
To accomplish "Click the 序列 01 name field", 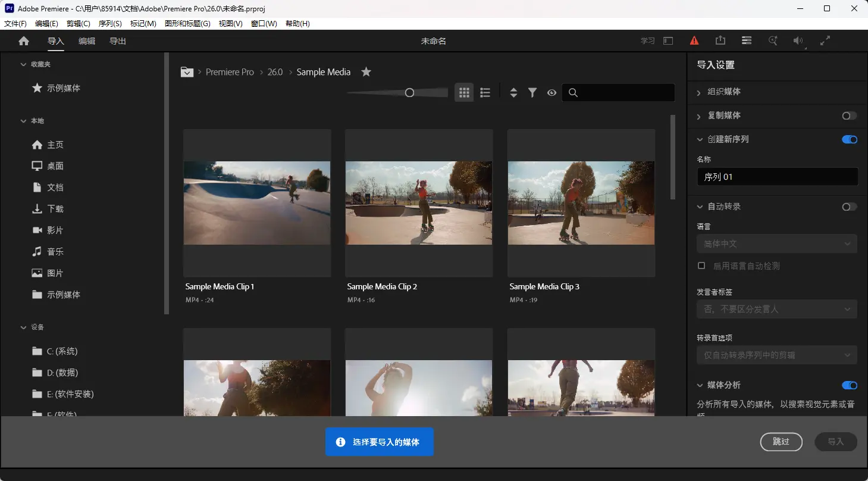I will click(x=778, y=177).
